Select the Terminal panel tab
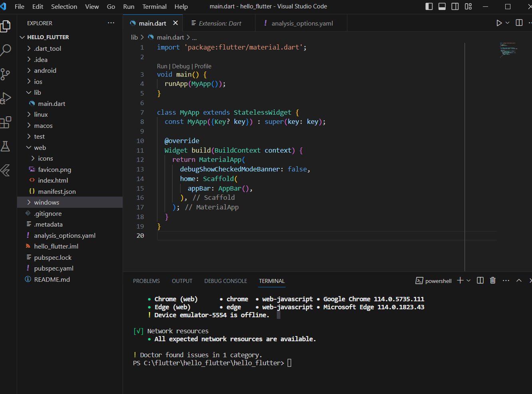The image size is (532, 394). [272, 281]
